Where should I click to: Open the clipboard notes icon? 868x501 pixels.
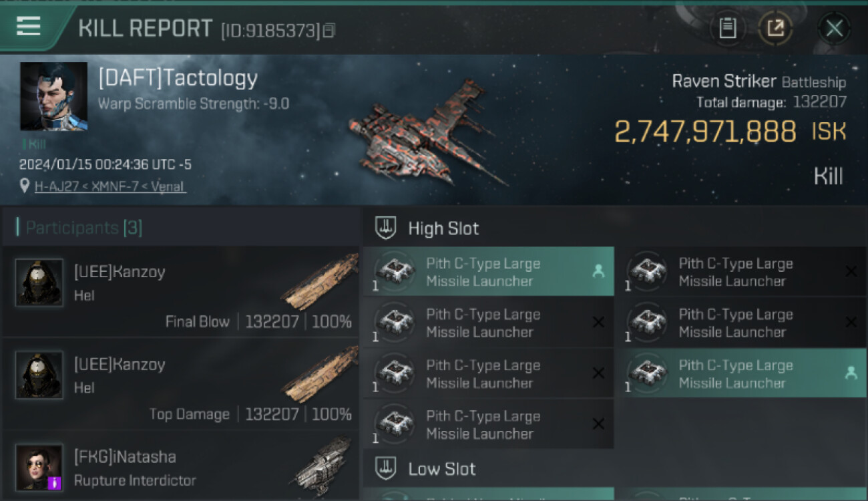(x=727, y=28)
